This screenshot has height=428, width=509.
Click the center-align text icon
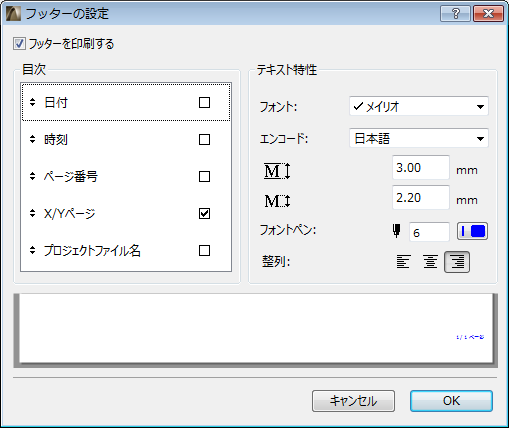point(430,262)
